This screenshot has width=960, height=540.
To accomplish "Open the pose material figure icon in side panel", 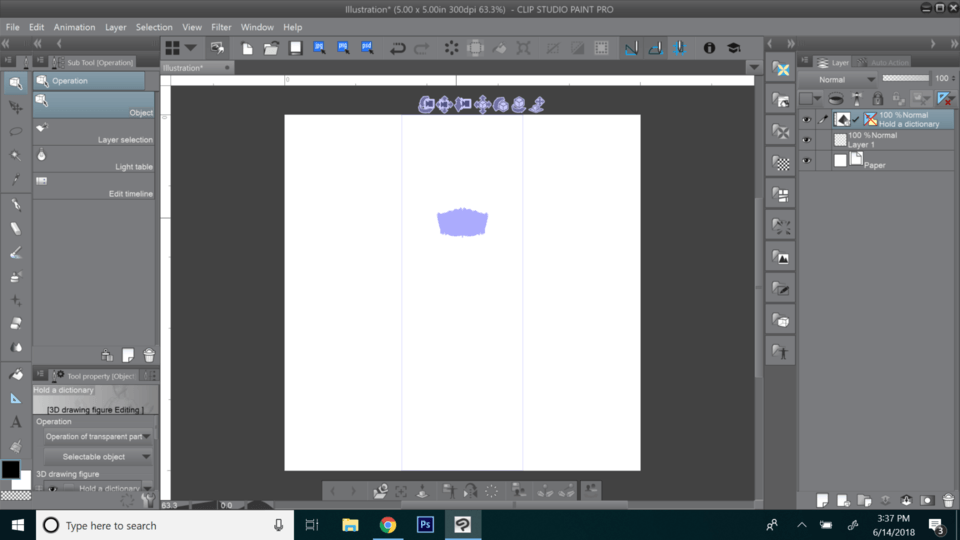I will pos(781,352).
